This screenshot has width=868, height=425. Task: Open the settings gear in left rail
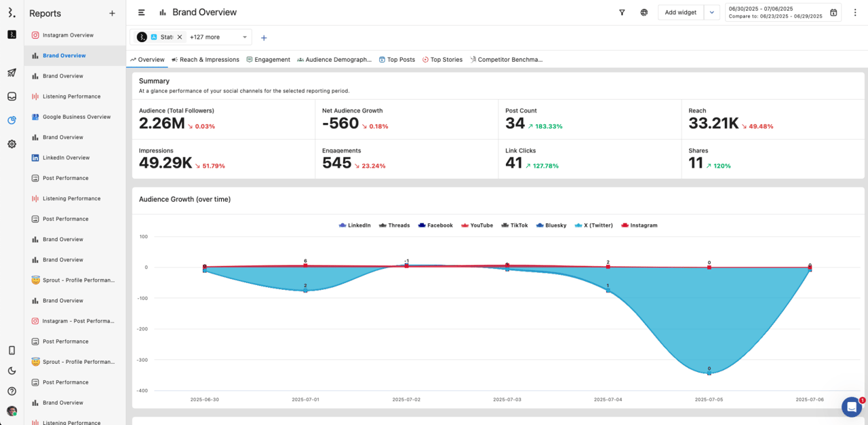12,144
